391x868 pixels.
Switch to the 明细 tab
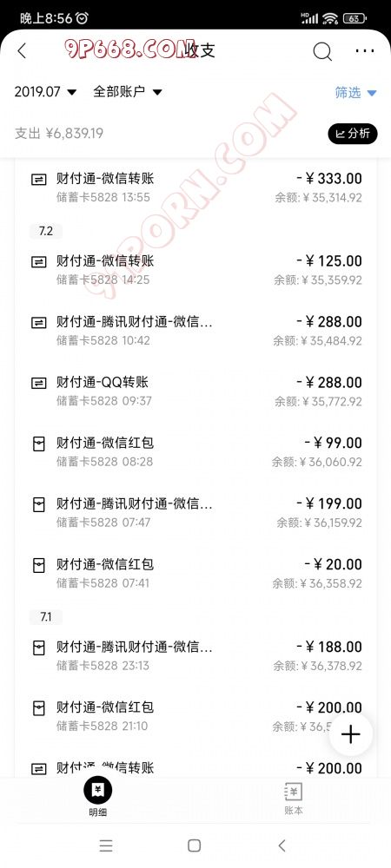(x=98, y=797)
